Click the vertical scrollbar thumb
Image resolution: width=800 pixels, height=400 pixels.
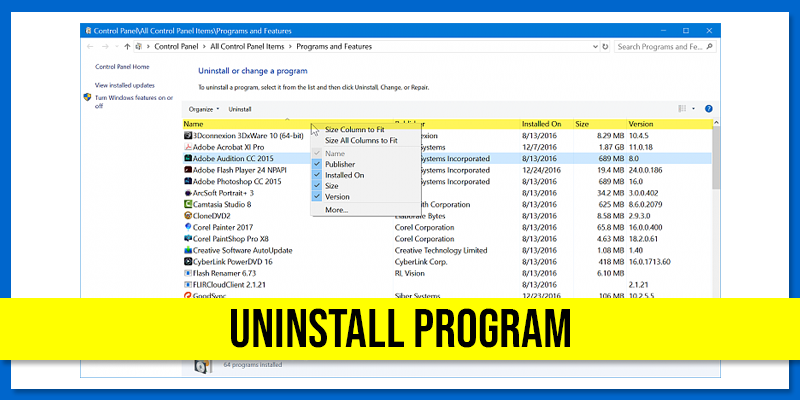pyautogui.click(x=716, y=157)
